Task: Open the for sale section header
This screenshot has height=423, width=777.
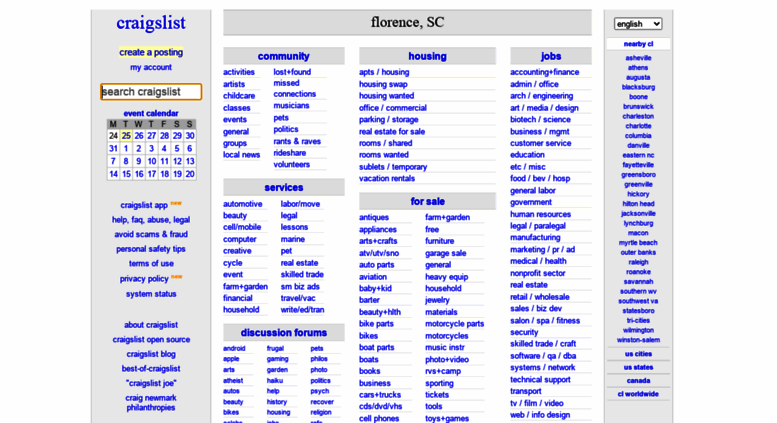Action: [x=427, y=201]
